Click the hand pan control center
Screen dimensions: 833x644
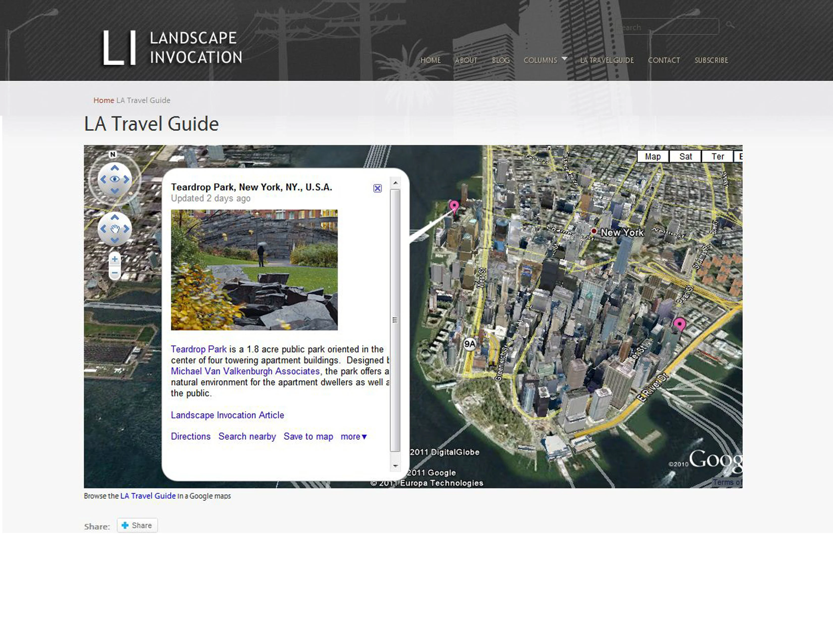115,229
